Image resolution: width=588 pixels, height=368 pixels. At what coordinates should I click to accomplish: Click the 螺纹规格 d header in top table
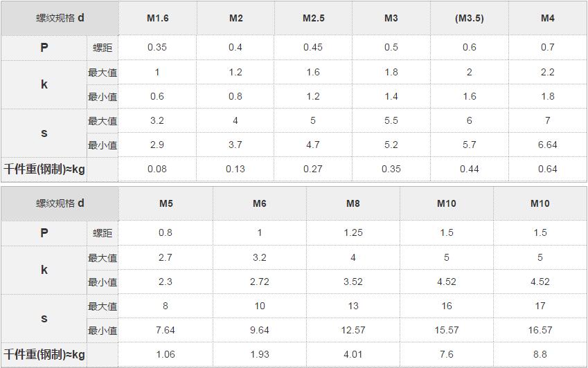pyautogui.click(x=60, y=19)
